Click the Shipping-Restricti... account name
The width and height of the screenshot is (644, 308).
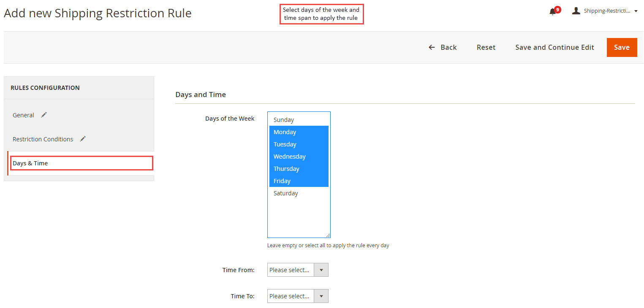point(607,11)
